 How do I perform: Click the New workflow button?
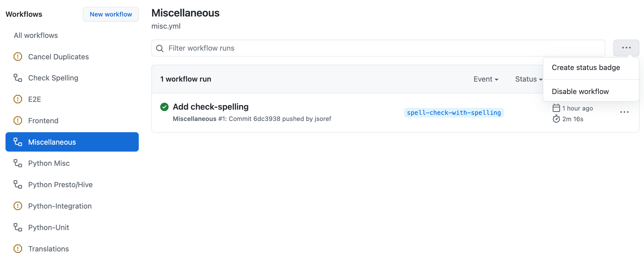coord(111,14)
